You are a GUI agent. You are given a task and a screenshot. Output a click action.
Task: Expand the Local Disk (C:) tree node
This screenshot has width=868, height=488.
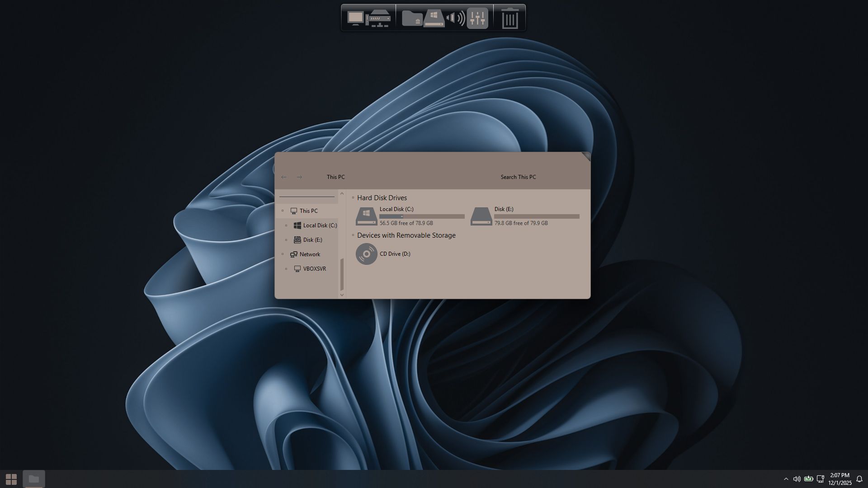pyautogui.click(x=286, y=225)
